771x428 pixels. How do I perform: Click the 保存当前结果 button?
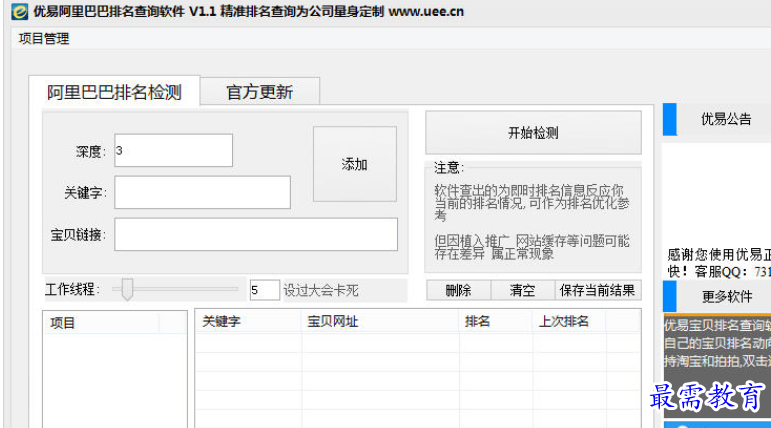(597, 290)
